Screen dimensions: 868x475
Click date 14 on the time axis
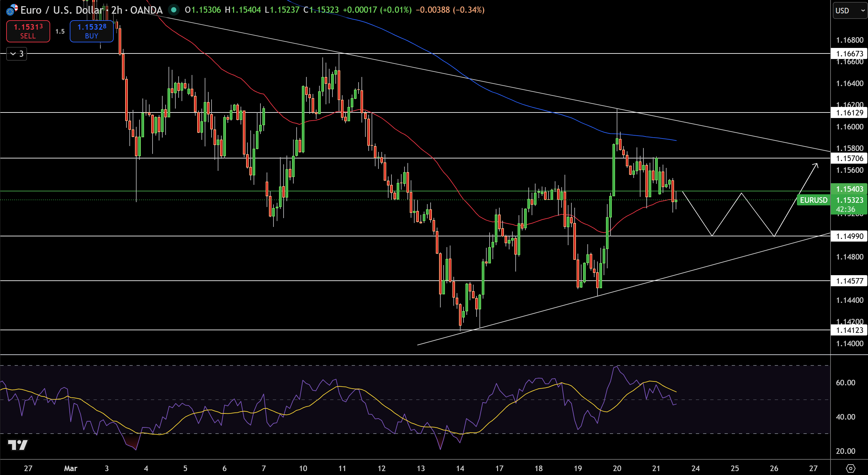(460, 468)
